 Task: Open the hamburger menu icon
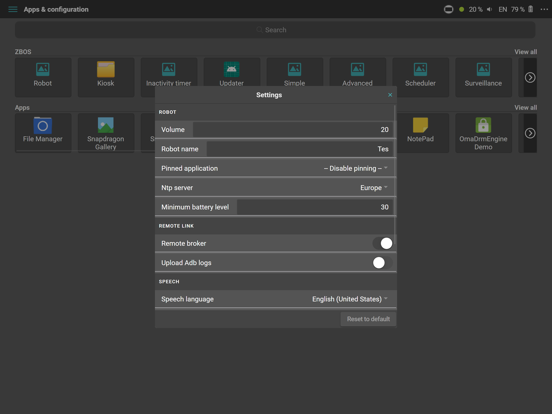(13, 9)
